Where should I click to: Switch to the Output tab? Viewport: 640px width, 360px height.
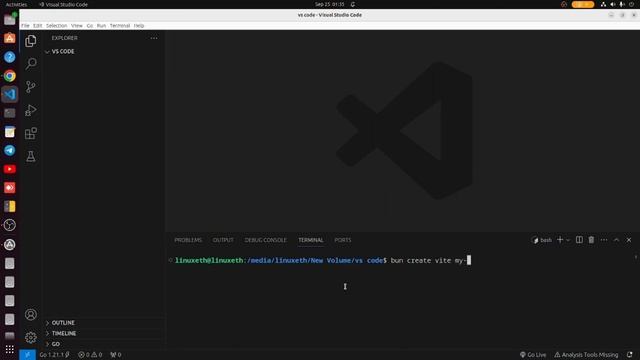tap(223, 240)
